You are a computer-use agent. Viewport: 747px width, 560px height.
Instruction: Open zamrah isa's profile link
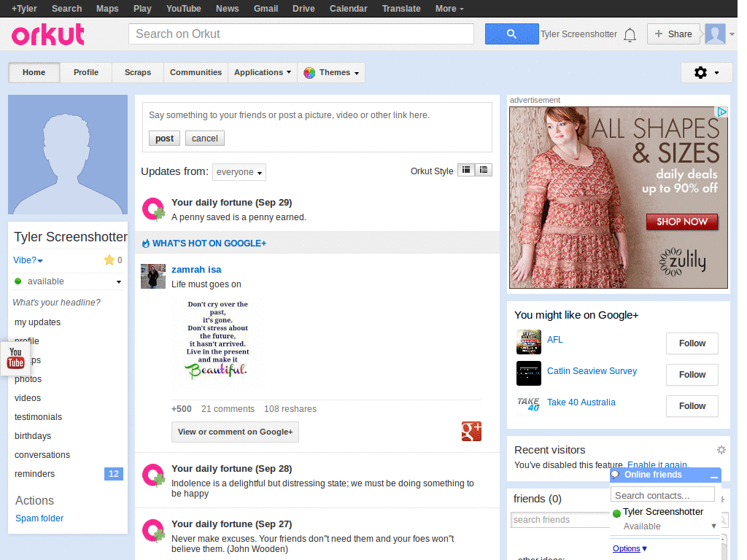[x=196, y=270]
